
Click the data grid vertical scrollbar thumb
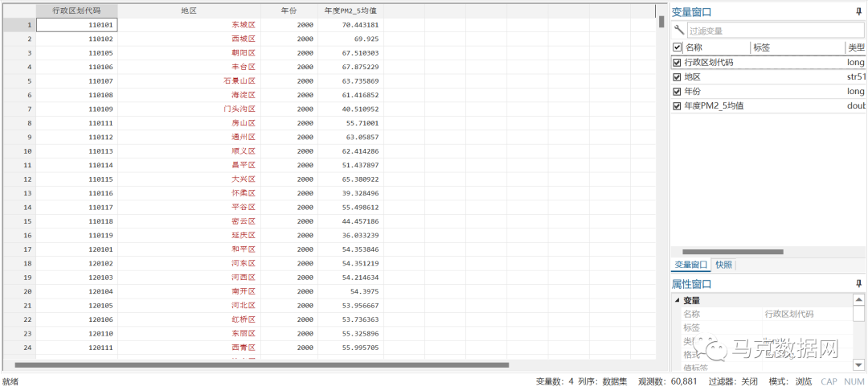coord(661,22)
